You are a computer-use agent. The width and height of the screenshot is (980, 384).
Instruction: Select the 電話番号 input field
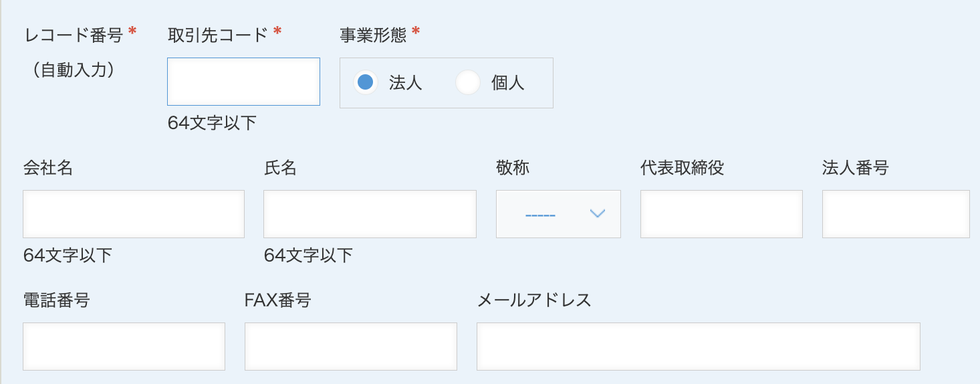click(124, 347)
